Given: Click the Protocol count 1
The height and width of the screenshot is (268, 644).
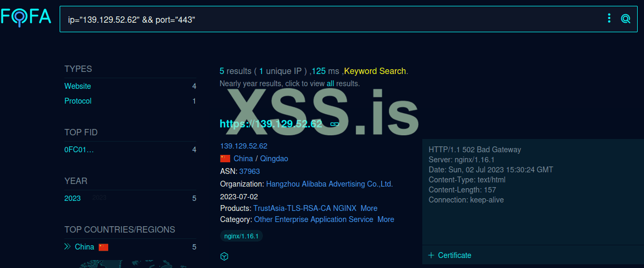Looking at the screenshot, I should [194, 101].
